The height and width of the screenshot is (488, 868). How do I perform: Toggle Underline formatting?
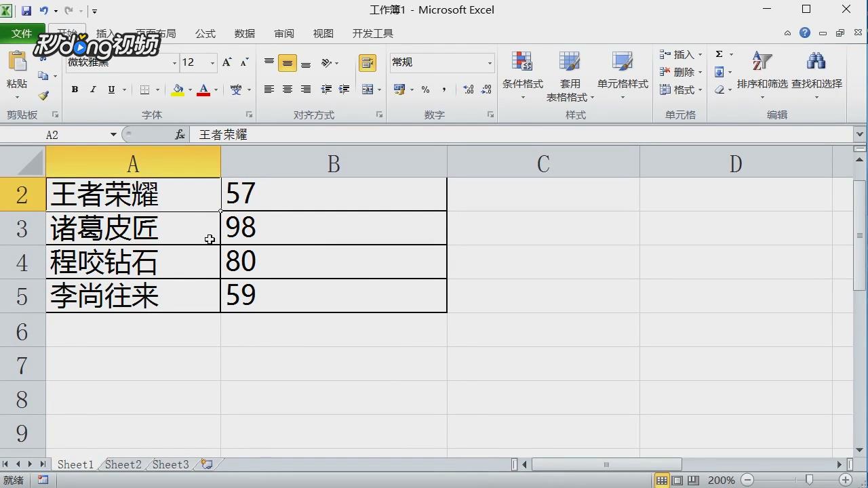click(111, 89)
